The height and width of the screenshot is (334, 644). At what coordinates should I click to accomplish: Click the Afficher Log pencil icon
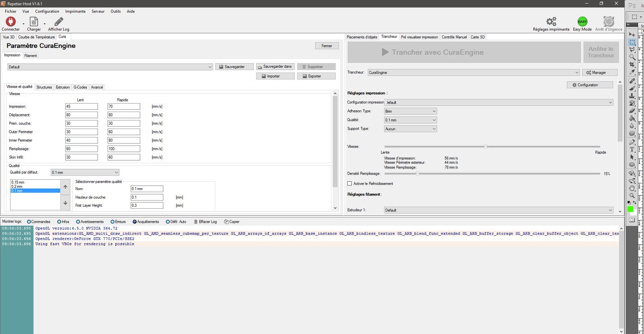tap(59, 21)
